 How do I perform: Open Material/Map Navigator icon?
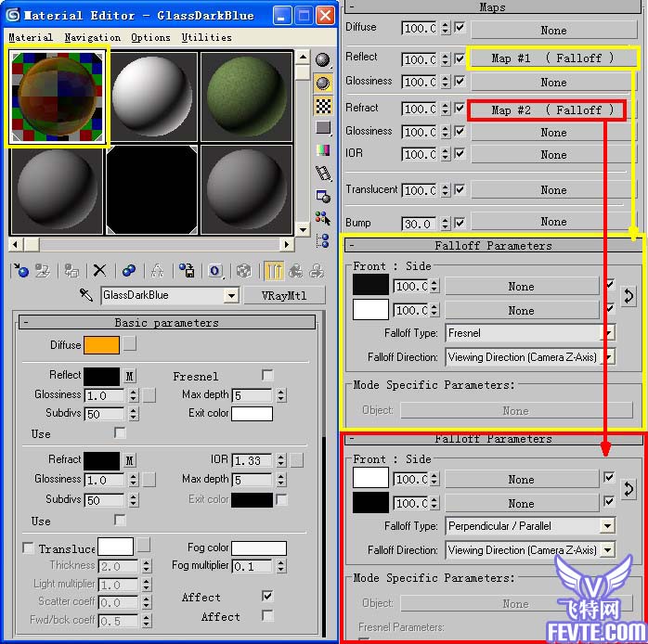click(323, 240)
